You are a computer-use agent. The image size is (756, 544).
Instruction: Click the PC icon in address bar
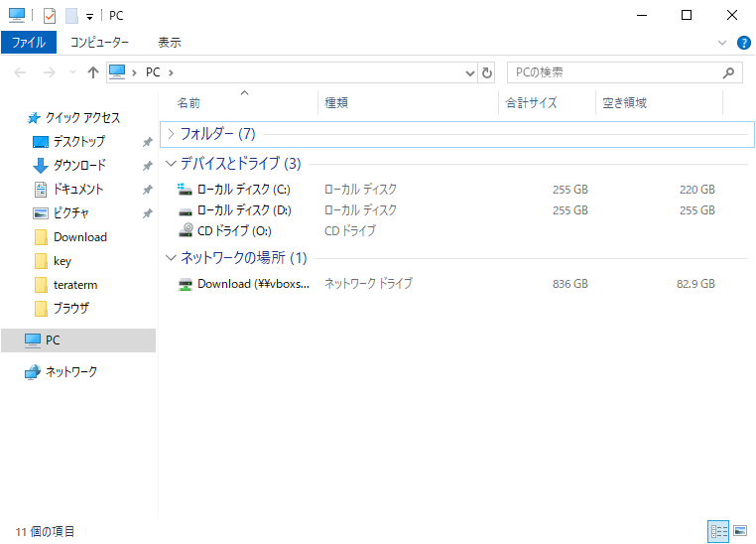[117, 71]
